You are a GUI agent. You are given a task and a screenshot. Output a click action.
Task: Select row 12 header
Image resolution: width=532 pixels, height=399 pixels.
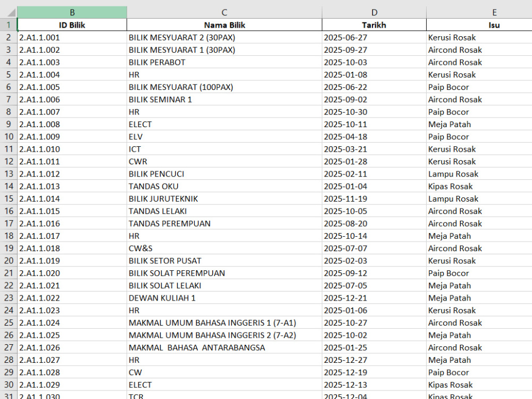pyautogui.click(x=9, y=162)
